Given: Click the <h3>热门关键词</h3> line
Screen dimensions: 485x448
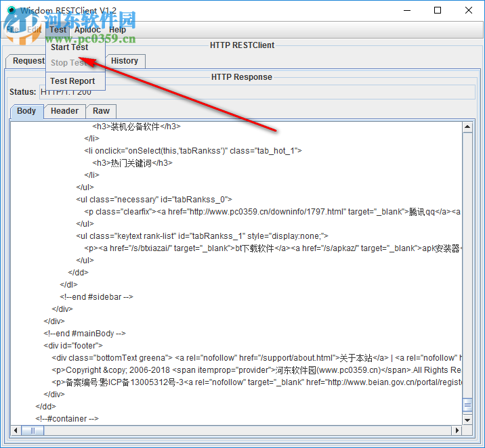Looking at the screenshot, I should (x=132, y=163).
